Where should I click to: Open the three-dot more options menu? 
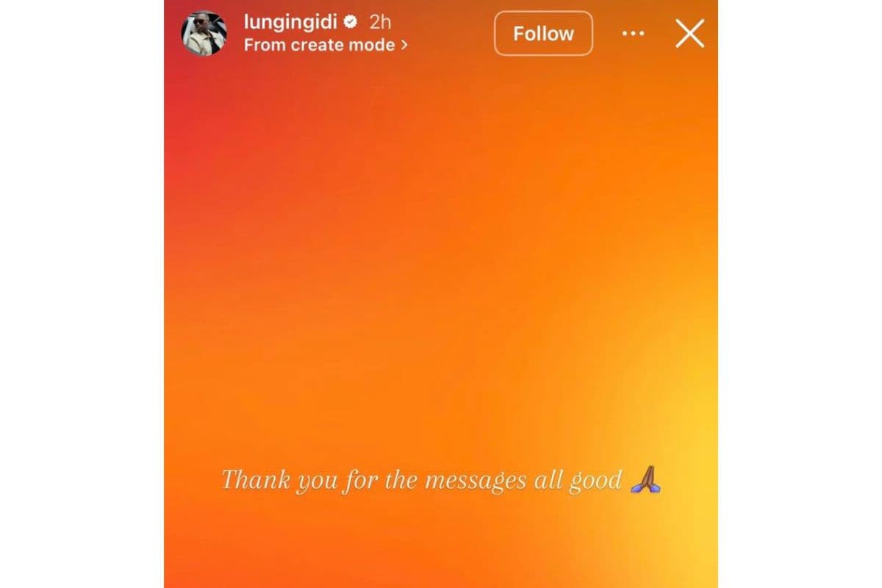(633, 34)
